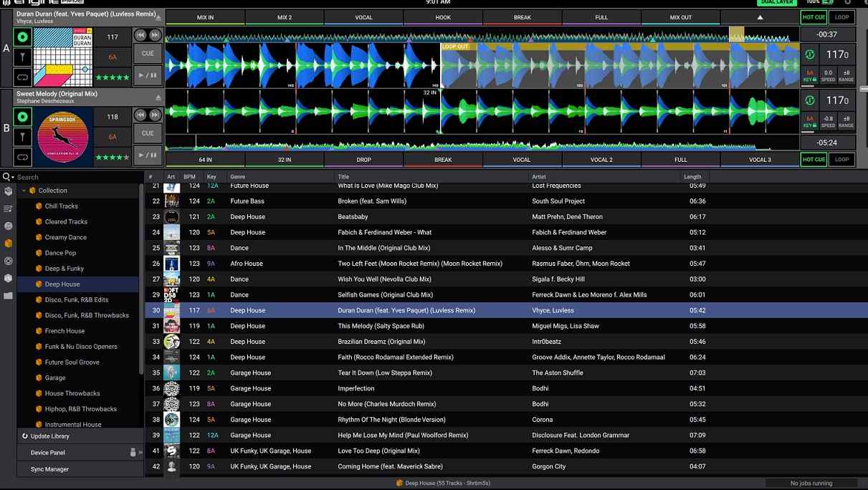This screenshot has height=490, width=868.
Task: Open the playlists list icon in the sidebar
Action: [x=8, y=208]
